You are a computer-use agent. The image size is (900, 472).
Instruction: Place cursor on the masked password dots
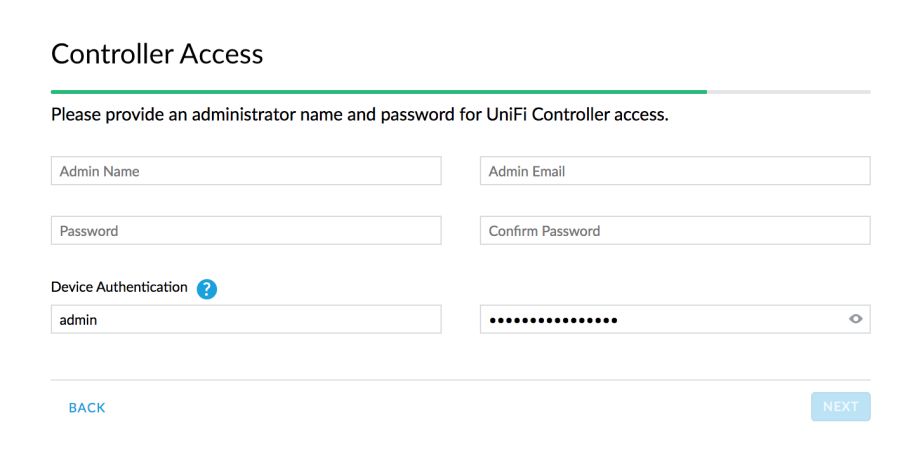[x=553, y=320]
